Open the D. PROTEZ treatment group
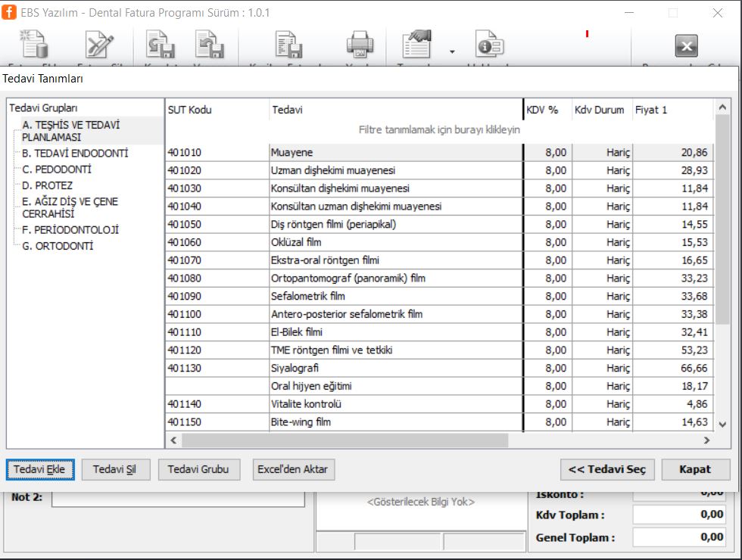 click(x=47, y=185)
